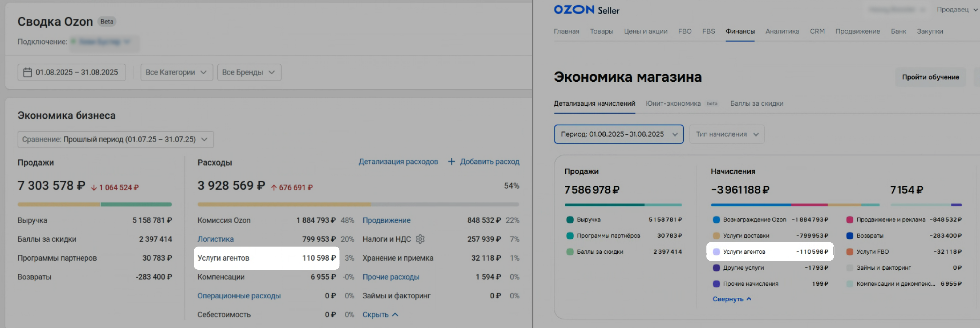
Task: Open the Период date selector
Action: 618,135
